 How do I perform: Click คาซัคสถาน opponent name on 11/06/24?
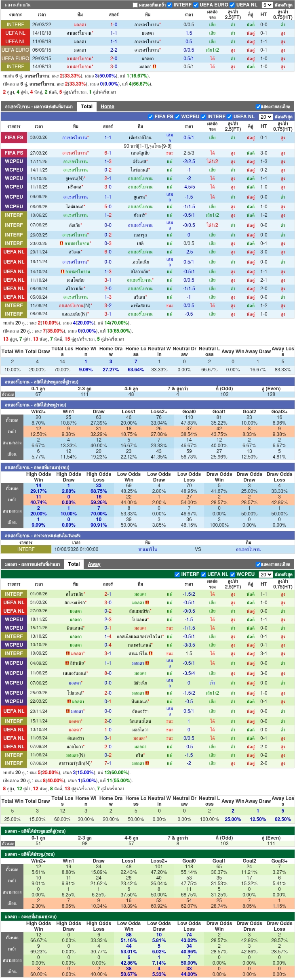(x=140, y=306)
